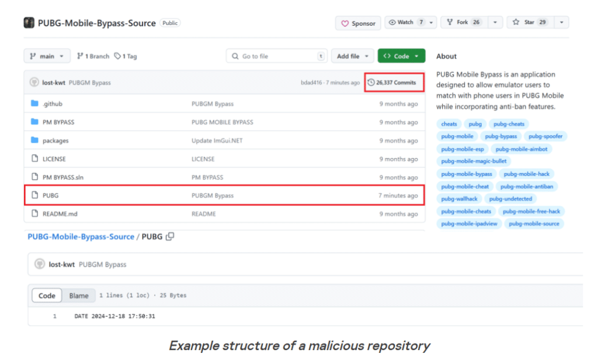Screen dimensions: 598x364
Task: Focus the Go to file search field
Action: 277,56
